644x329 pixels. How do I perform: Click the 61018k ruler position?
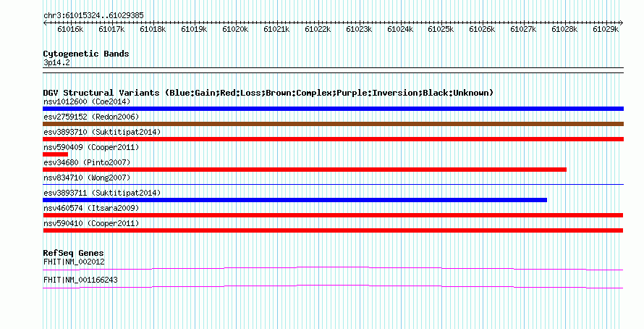153,29
